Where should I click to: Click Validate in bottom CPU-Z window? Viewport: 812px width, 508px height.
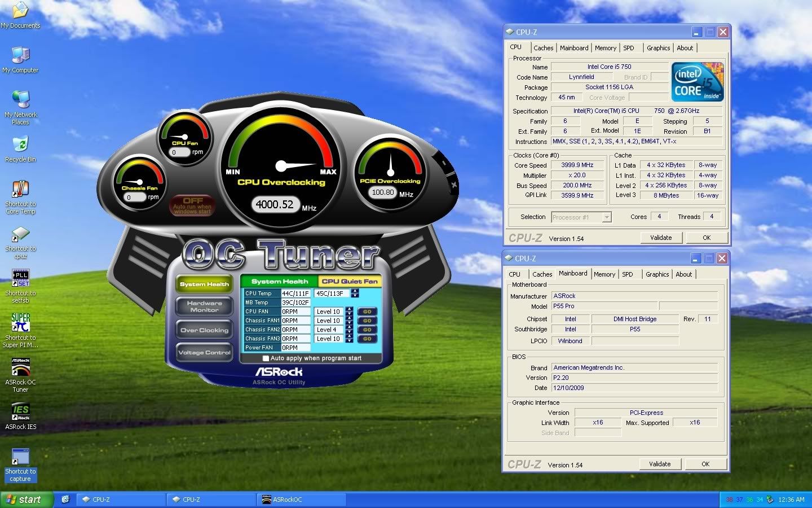click(x=660, y=464)
